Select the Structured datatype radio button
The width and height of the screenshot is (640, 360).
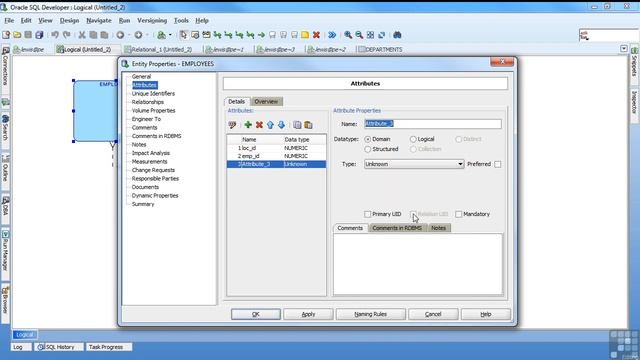[x=368, y=149]
